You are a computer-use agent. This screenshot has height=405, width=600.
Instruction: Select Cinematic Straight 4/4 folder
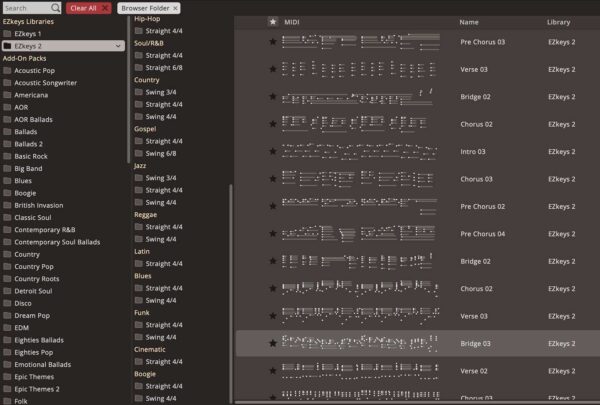158,361
